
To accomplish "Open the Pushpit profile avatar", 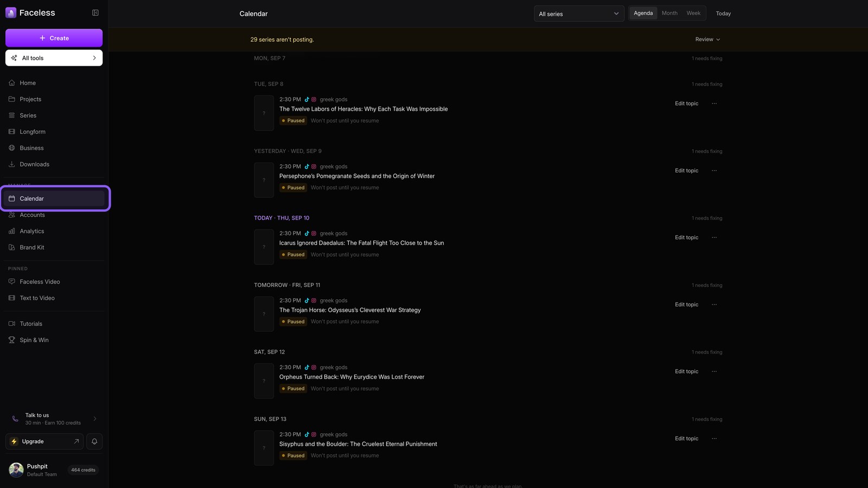I will point(16,470).
